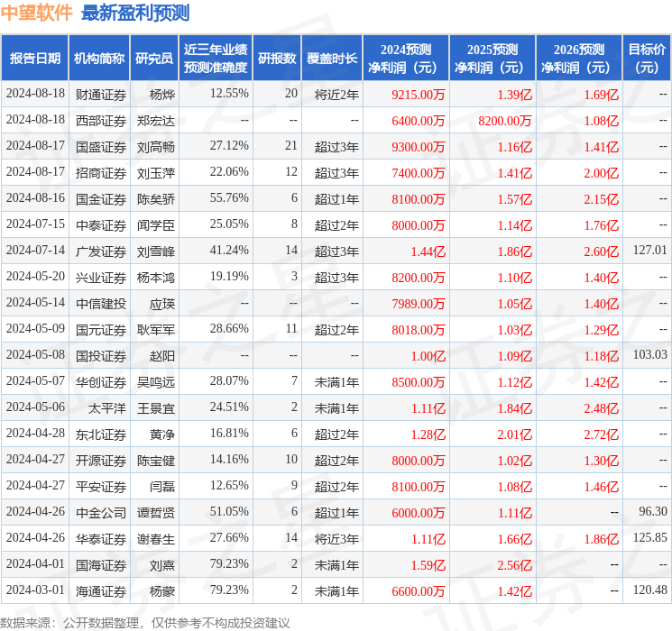Click the 最新盈利预测 heading
Screen dimensions: 672x631
[x=135, y=13]
